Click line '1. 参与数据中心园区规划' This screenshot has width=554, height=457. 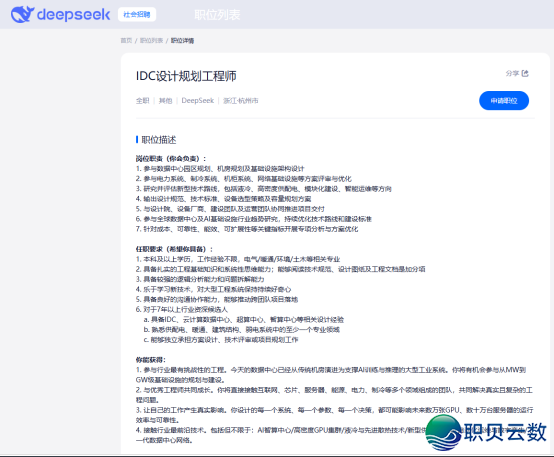click(220, 169)
